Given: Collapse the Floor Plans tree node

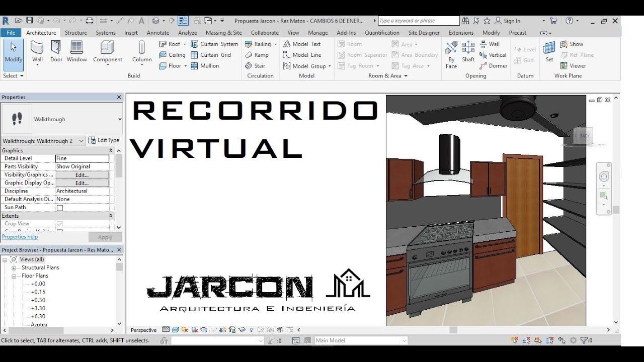Looking at the screenshot, I should (14, 276).
